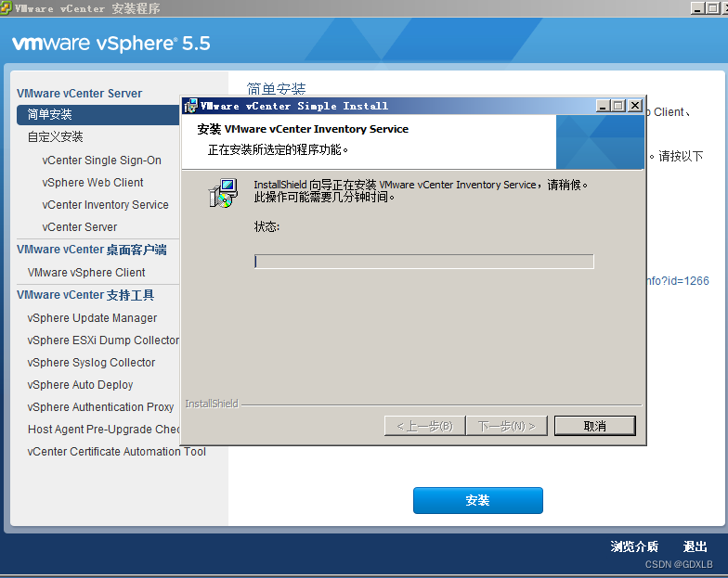Screen dimensions: 728x578
Task: Open vSphere Web Client item
Action: (93, 182)
